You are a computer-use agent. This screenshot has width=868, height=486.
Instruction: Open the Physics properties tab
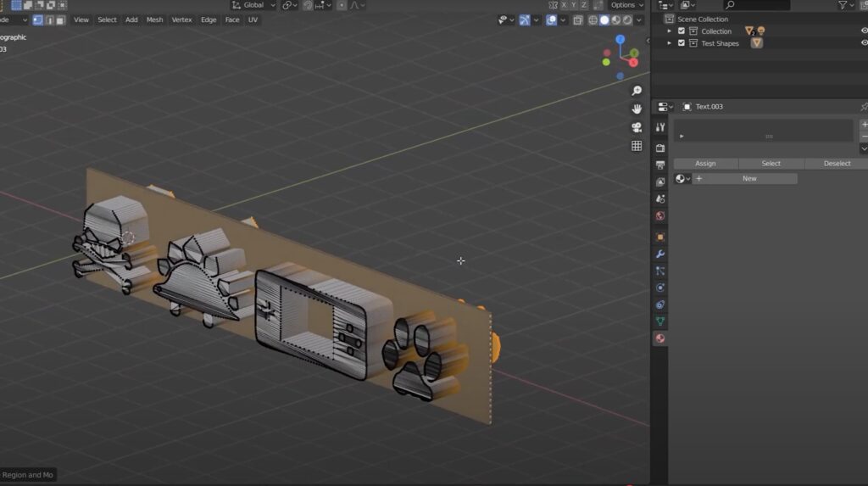[659, 288]
